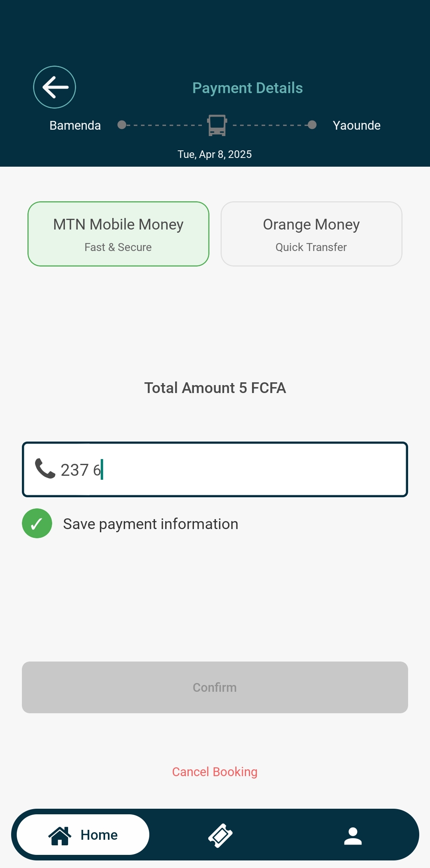Tap the Save payment information label
Screen dimensions: 430x868
pyautogui.click(x=150, y=524)
